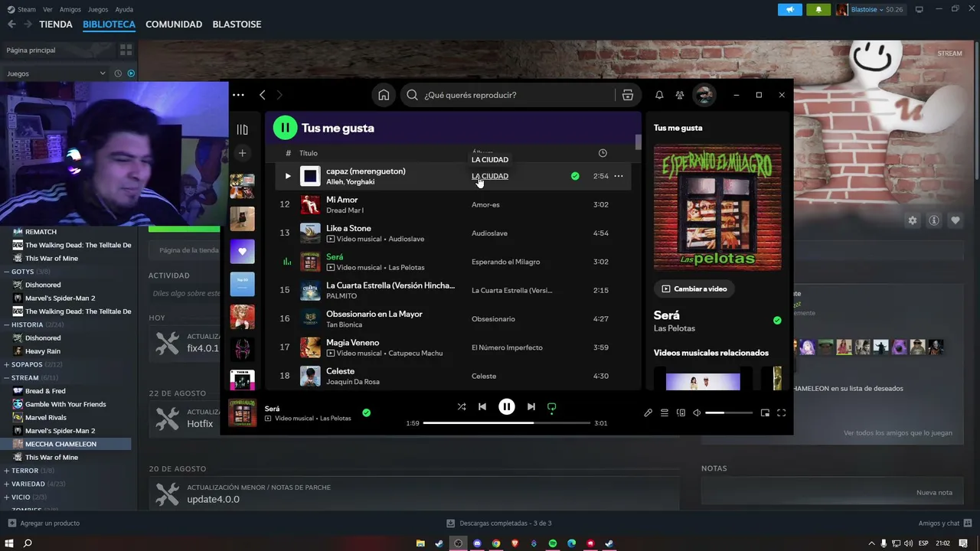Toggle the lyrics microphone view

[648, 412]
